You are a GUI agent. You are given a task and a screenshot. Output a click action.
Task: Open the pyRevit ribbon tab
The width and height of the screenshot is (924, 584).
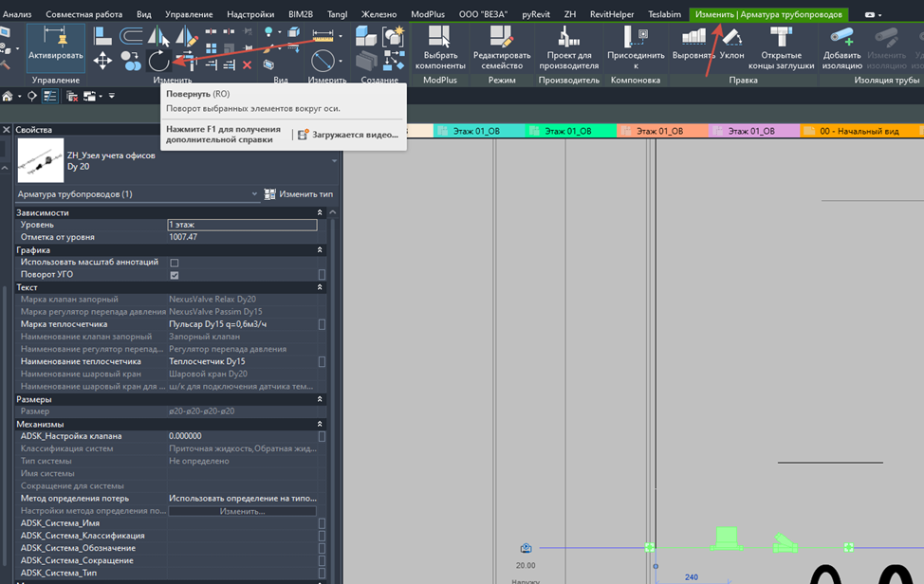point(536,14)
